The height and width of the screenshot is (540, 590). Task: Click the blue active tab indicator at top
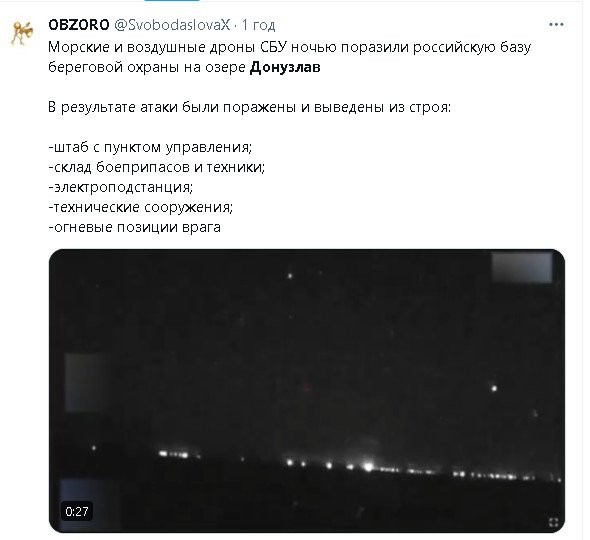[172, 1]
